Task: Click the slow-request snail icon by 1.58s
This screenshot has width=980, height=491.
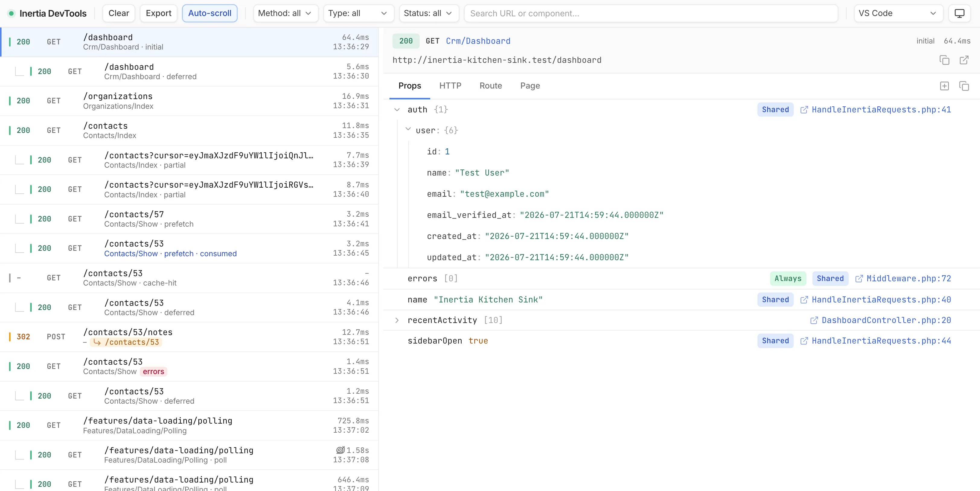Action: click(x=341, y=450)
